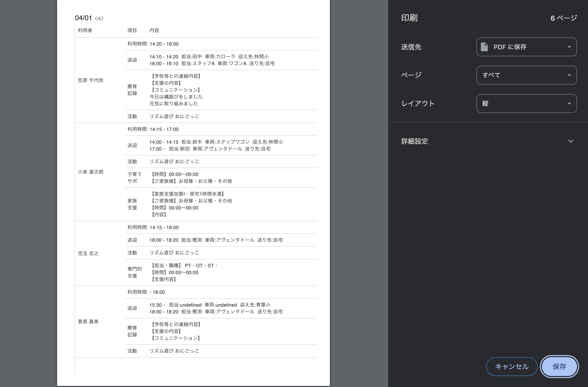Click 菅原 眞美's 18:00 - 18:20 送迎 line
The image size is (588, 387).
click(x=216, y=312)
